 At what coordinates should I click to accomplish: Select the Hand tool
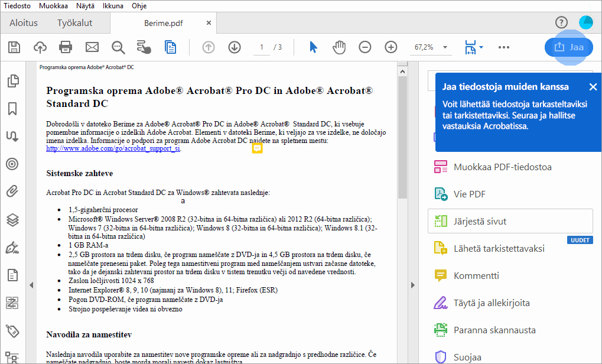(339, 47)
